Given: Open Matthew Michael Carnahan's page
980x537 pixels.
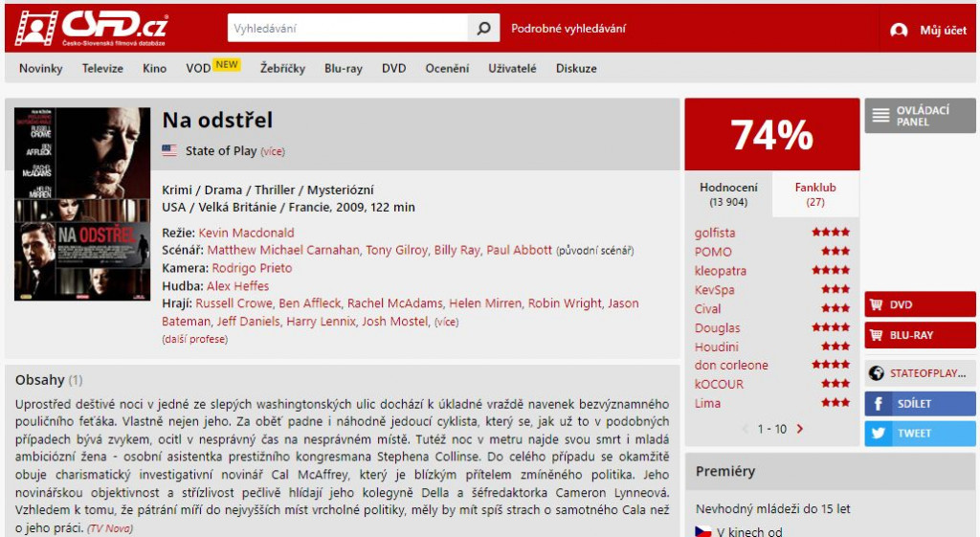Looking at the screenshot, I should (x=283, y=250).
